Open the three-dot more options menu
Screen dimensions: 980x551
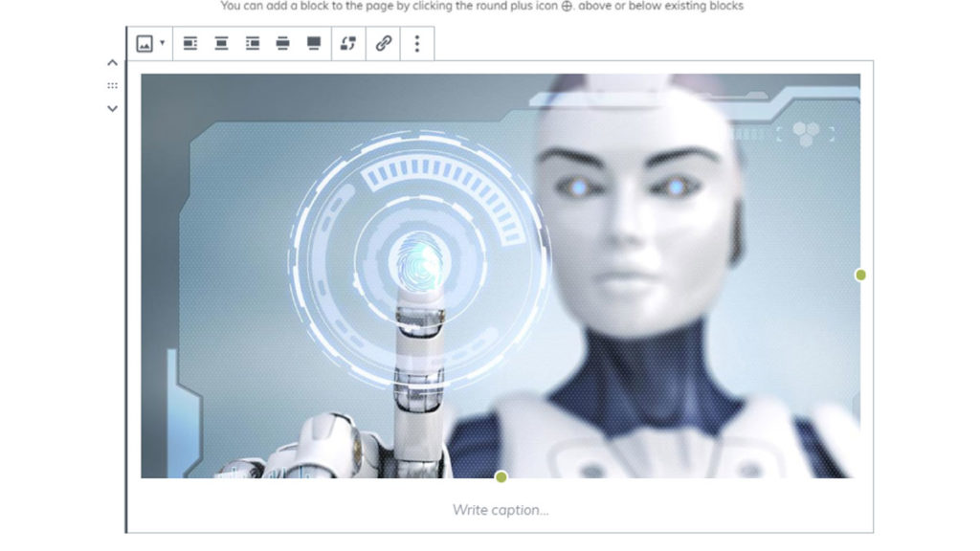(416, 44)
